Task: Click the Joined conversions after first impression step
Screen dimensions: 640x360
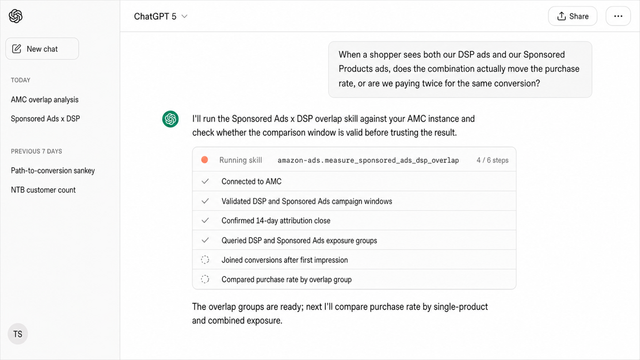Action: 354,260
